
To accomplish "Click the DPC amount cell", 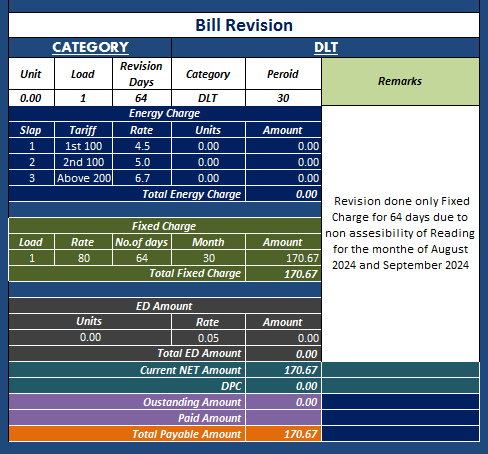I will 283,386.
